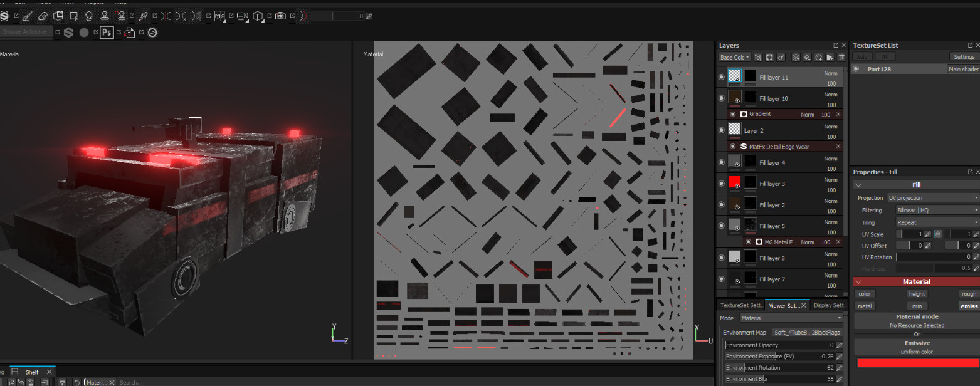The image size is (980, 386).
Task: Open the Shelf tab
Action: tap(32, 372)
